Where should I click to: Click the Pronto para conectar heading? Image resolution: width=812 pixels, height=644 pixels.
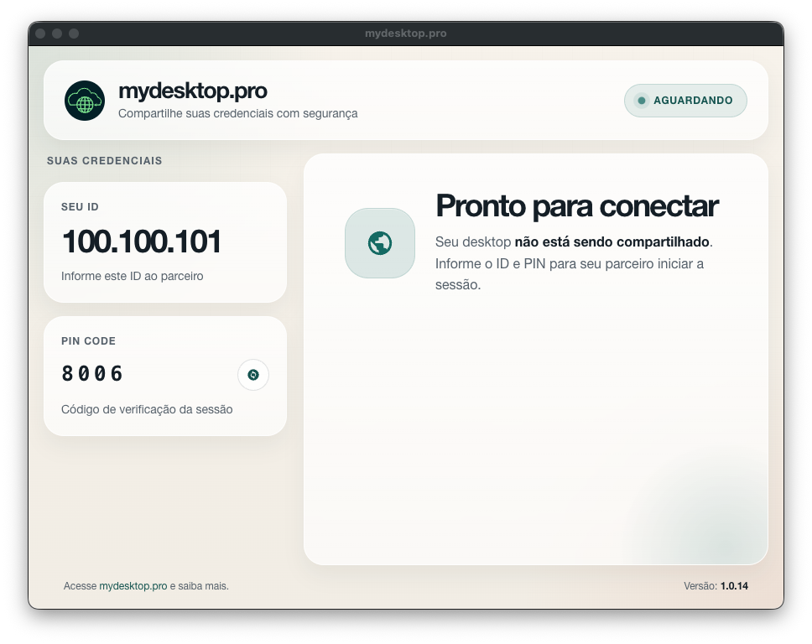(x=577, y=205)
